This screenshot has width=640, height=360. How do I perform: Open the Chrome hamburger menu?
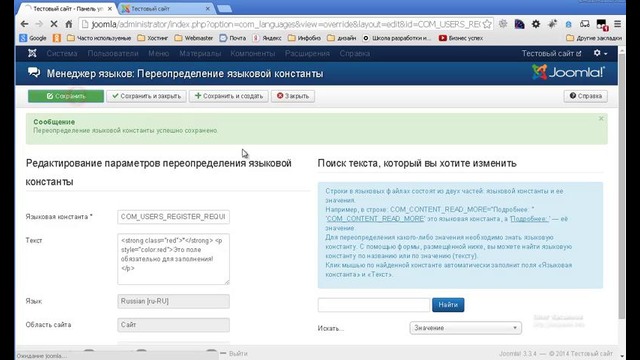point(618,24)
